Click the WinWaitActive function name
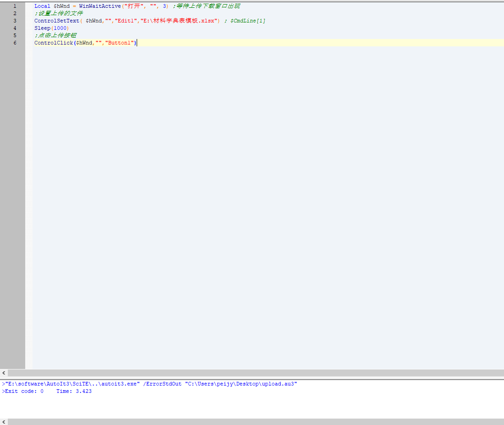 (100, 6)
